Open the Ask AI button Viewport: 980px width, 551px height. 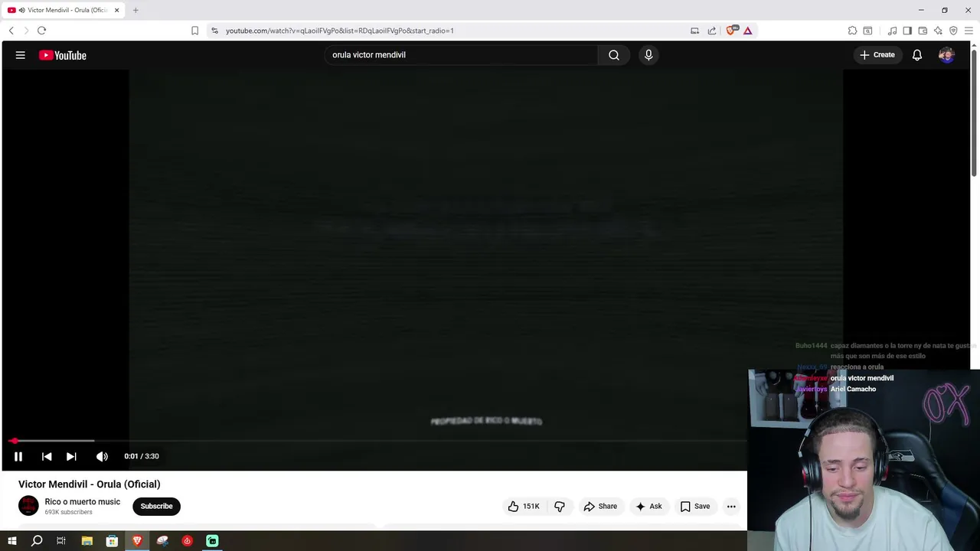[648, 506]
